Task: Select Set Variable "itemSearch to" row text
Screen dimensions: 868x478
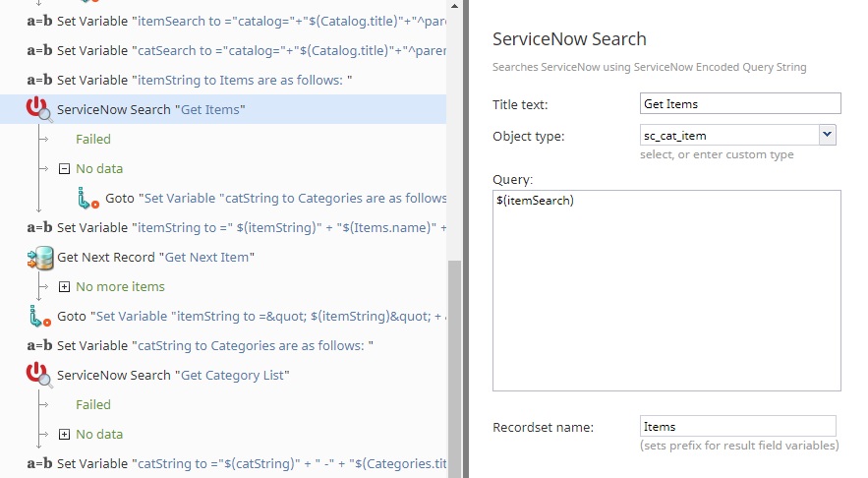Action: click(x=252, y=21)
